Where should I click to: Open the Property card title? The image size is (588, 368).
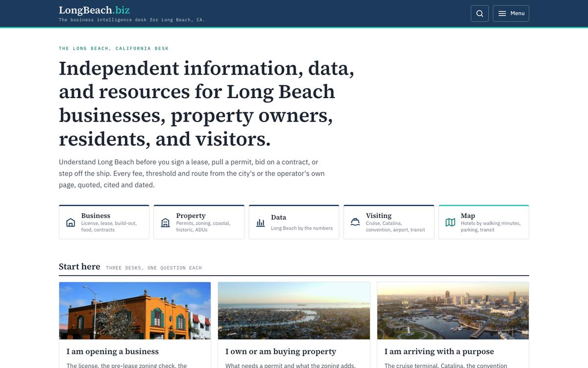191,215
